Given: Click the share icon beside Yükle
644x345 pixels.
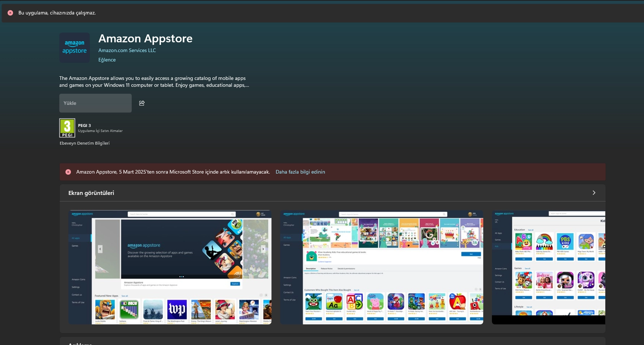Looking at the screenshot, I should pyautogui.click(x=142, y=103).
